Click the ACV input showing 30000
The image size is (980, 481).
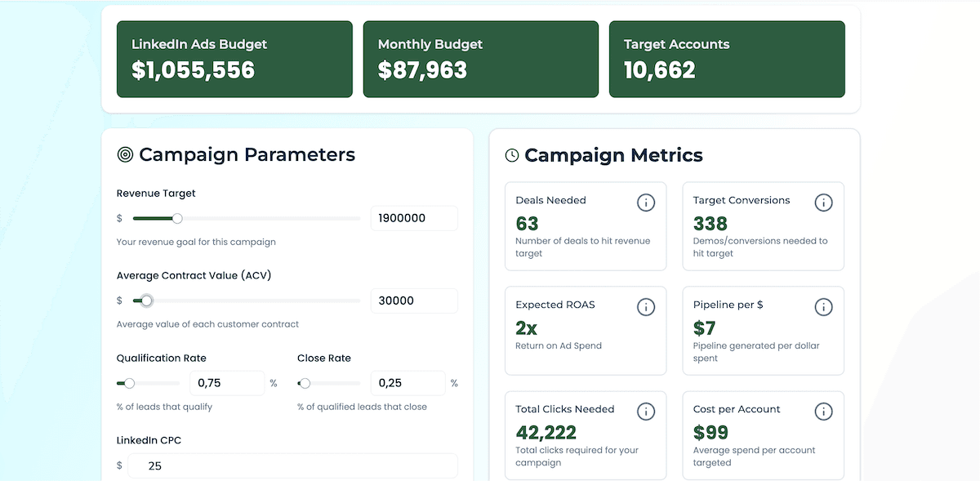coord(414,301)
